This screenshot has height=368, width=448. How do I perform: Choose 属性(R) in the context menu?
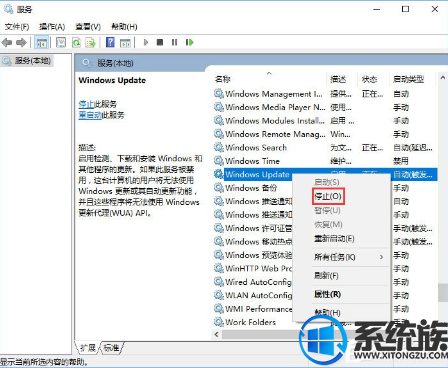pos(327,294)
